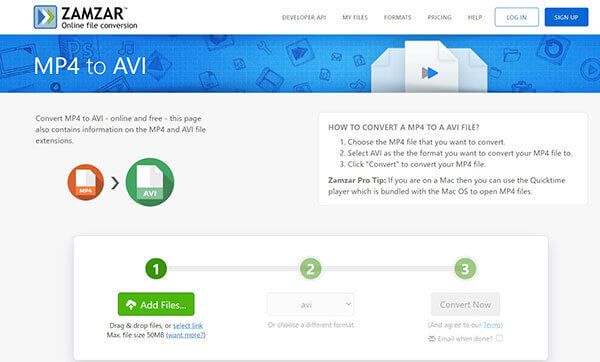The width and height of the screenshot is (600, 362).
Task: Open the Terms link
Action: click(x=492, y=325)
